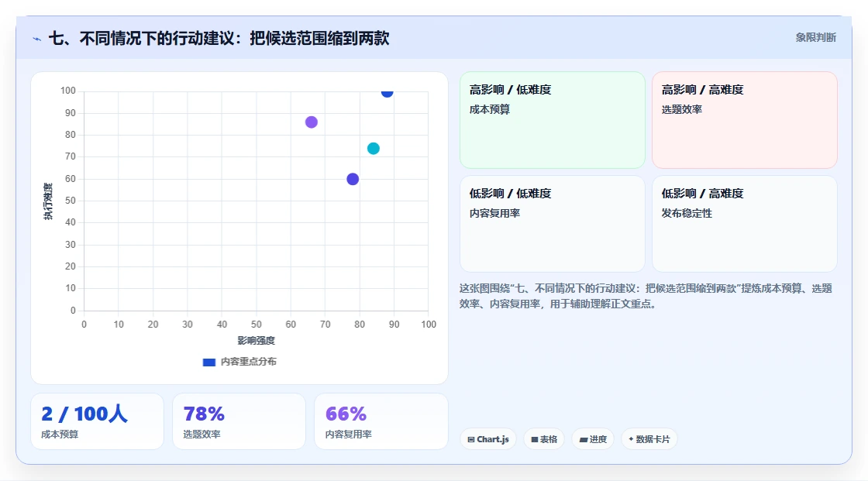This screenshot has height=481, width=868.
Task: Click the section title 七、不同情况下的行动建议
Action: [219, 38]
